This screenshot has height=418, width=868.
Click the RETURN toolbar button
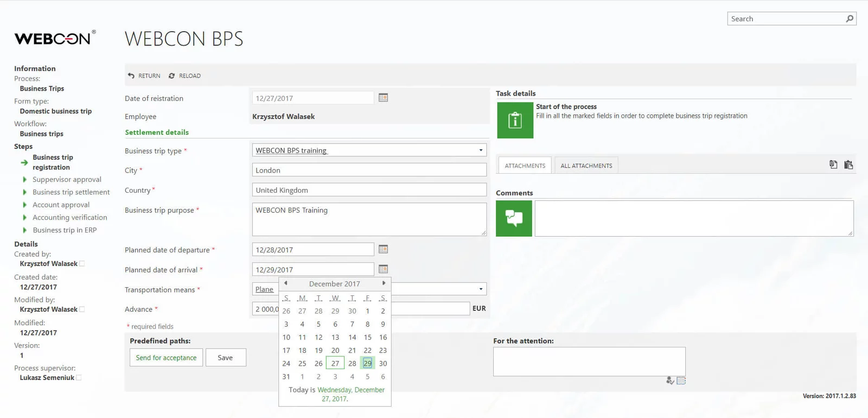(144, 76)
